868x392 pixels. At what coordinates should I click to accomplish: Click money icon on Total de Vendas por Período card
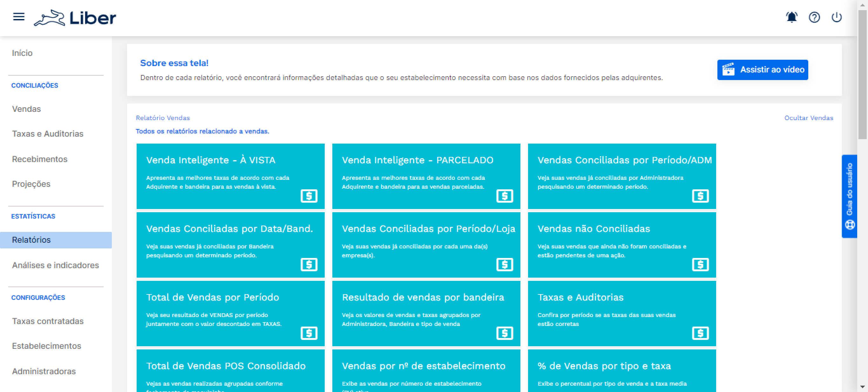coord(309,333)
